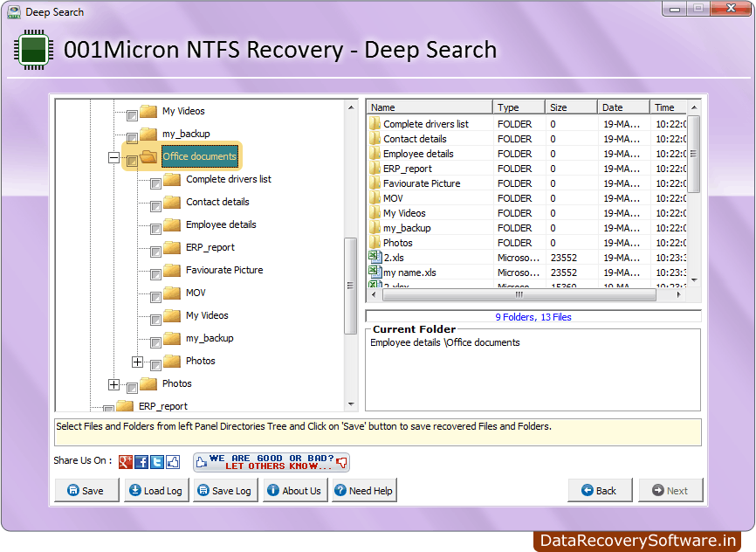Sort file list by Name column
Screen dimensions: 756x552
point(430,107)
